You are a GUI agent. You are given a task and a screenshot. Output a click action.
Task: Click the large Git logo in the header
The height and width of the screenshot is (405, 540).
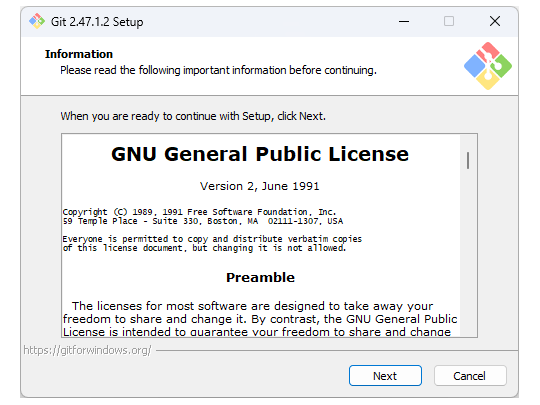pos(488,66)
